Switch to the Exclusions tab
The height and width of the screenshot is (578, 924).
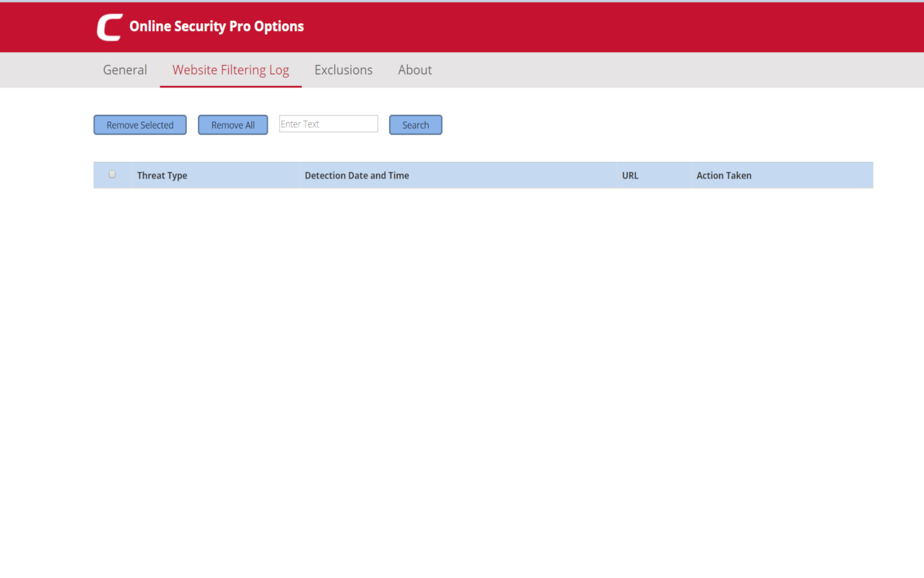coord(343,69)
